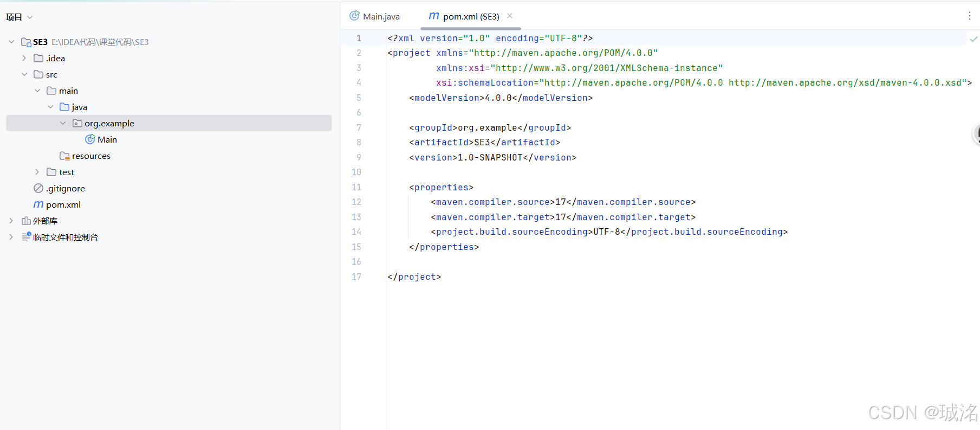980x430 pixels.
Task: Select the .idea folder label
Action: pos(55,58)
